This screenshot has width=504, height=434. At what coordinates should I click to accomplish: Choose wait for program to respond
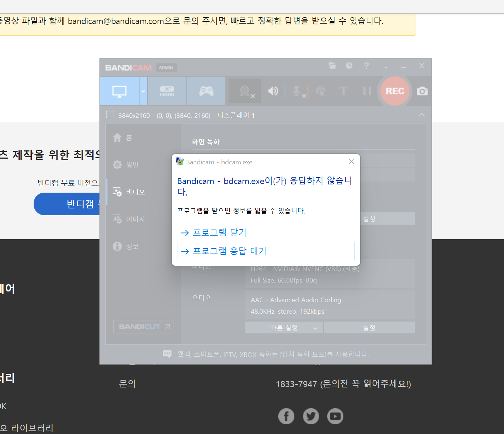[x=266, y=251]
